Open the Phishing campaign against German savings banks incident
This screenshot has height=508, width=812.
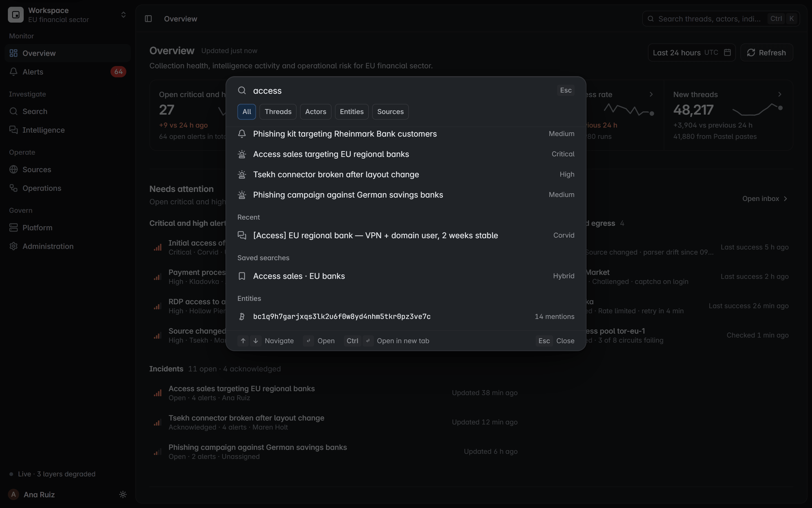coord(333,452)
